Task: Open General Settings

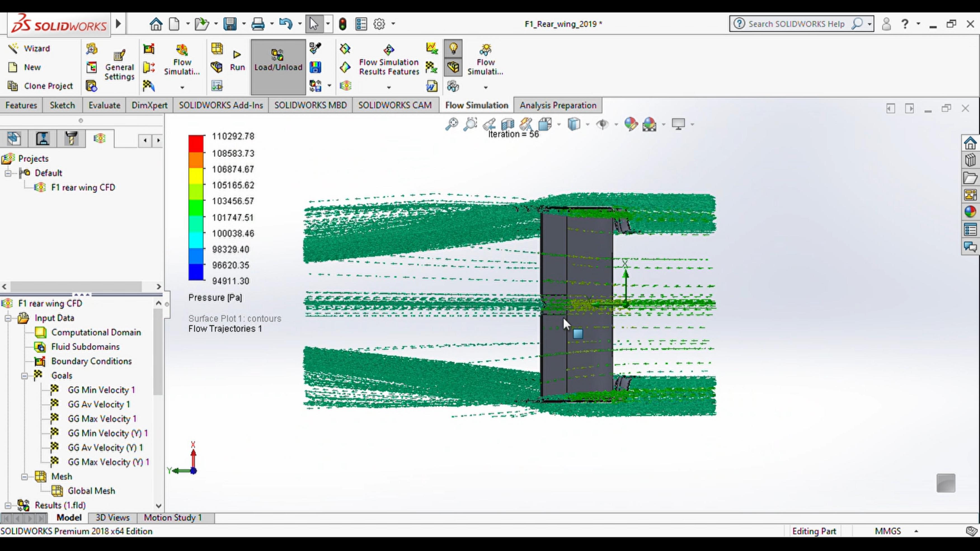Action: [119, 65]
